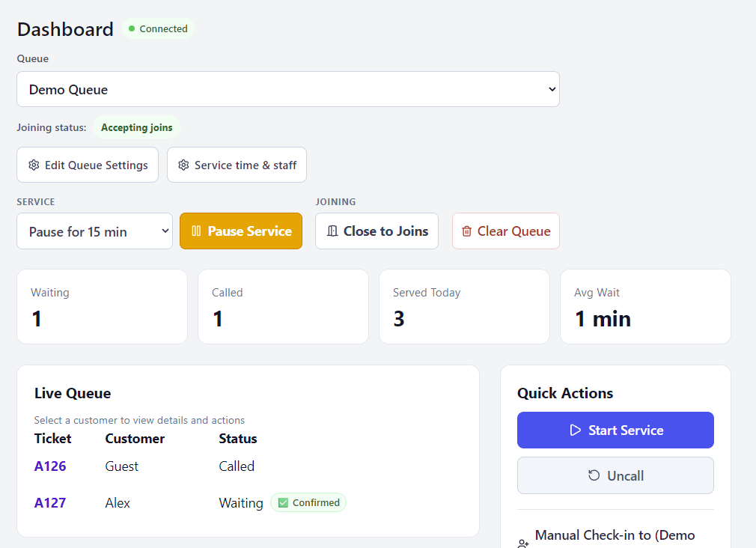
Task: Click the Avg Wait stat card
Action: click(x=645, y=306)
